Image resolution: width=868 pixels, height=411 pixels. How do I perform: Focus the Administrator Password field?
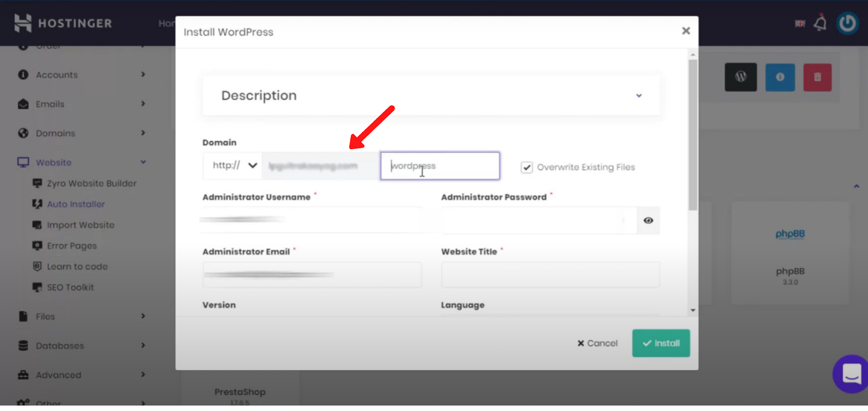539,220
